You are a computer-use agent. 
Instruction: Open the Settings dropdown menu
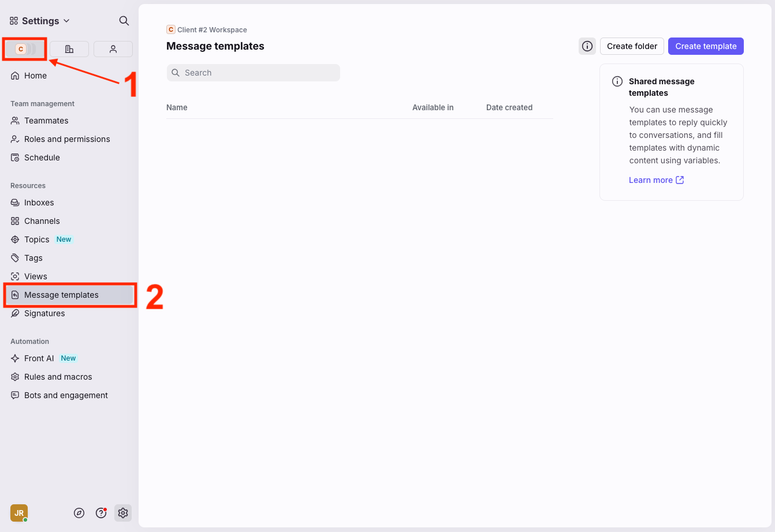click(x=40, y=21)
